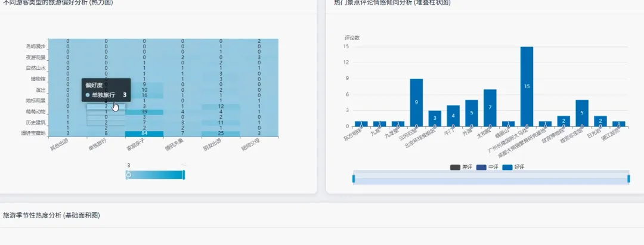
Task: Click the 博物馆 y-axis label
Action: click(x=38, y=79)
